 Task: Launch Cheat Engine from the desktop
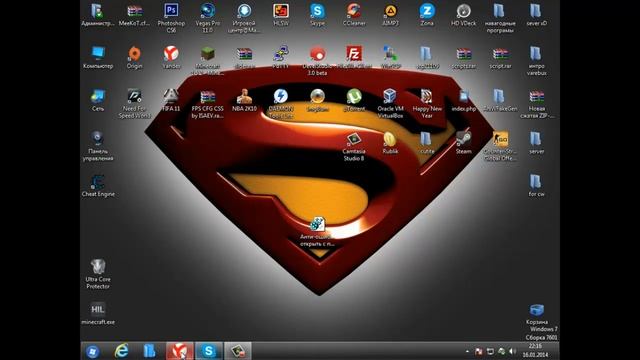tap(98, 182)
